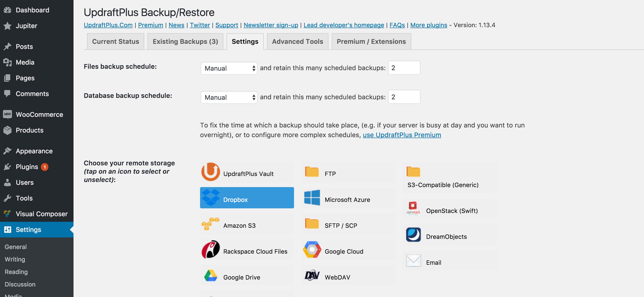Open the General settings submenu item
This screenshot has width=644, height=297.
tap(15, 247)
